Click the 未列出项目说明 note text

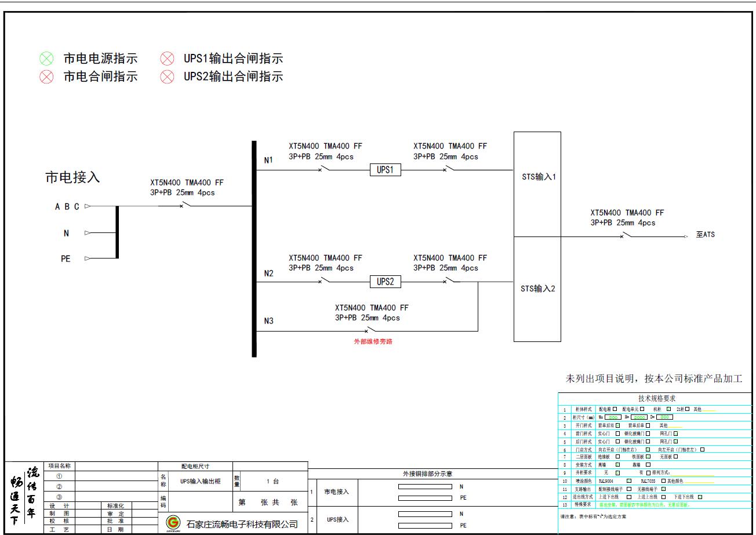point(654,379)
